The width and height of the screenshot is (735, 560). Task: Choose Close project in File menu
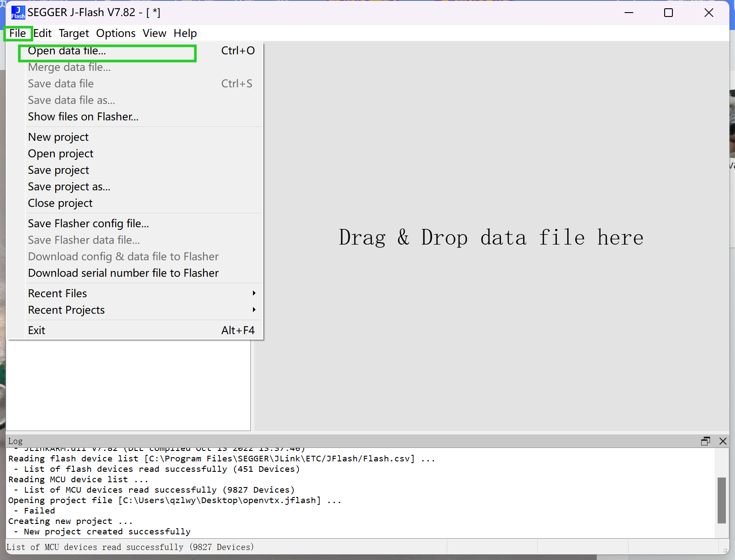[x=60, y=203]
